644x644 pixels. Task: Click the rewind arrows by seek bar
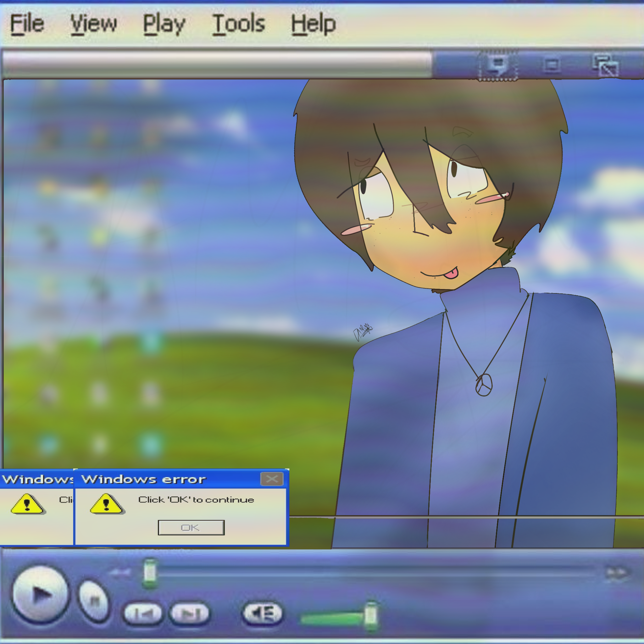pyautogui.click(x=120, y=573)
